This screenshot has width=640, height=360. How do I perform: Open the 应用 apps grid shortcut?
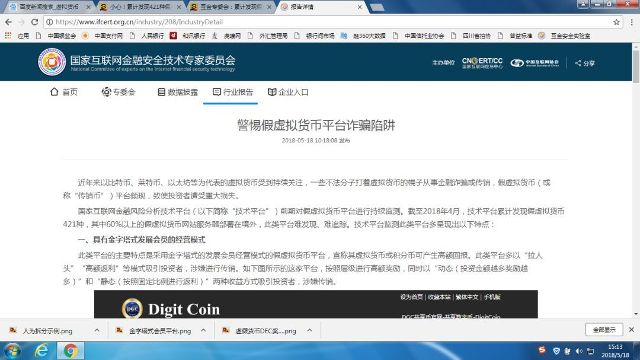click(17, 36)
